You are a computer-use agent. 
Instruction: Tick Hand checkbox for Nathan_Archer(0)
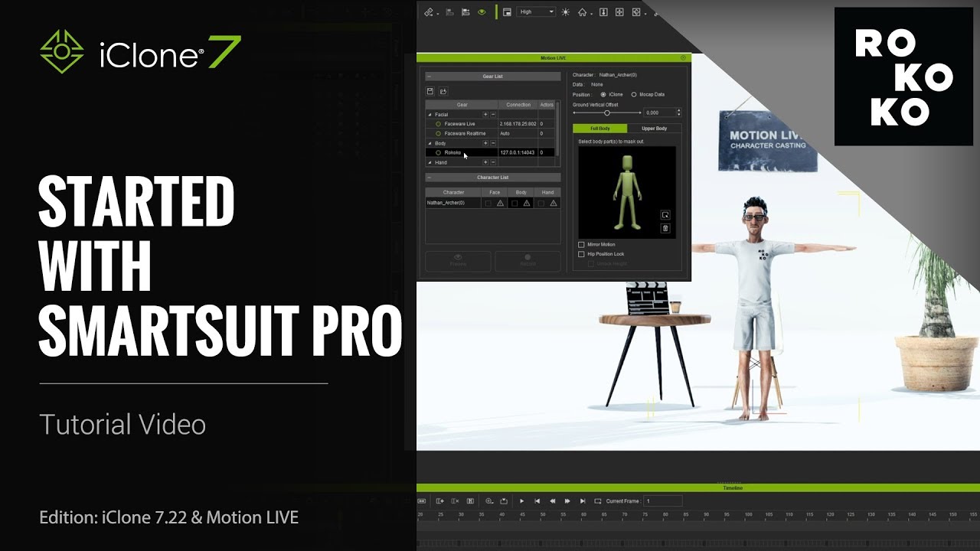(x=541, y=203)
